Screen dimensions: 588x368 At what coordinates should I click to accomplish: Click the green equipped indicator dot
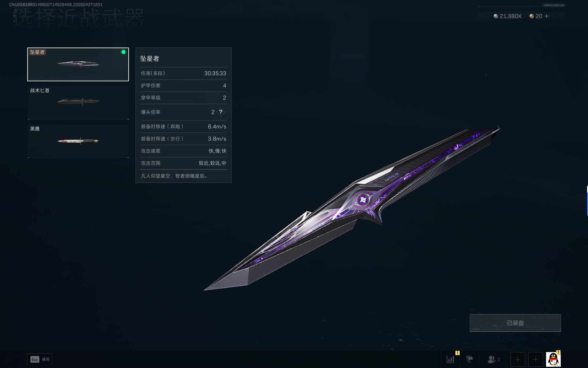(123, 52)
